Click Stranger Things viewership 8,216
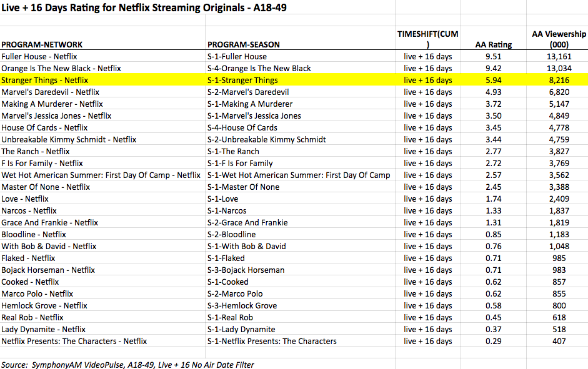The height and width of the screenshot is (369, 588). [559, 80]
